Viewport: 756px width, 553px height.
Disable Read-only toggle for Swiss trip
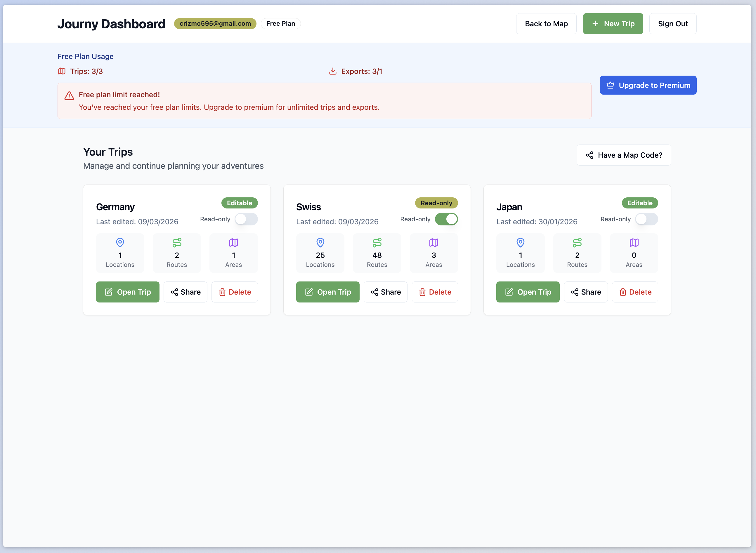click(x=446, y=219)
